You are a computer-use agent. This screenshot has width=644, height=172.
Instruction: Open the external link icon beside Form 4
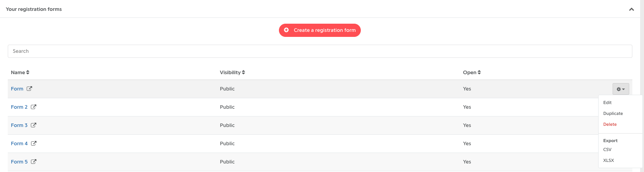click(x=33, y=143)
